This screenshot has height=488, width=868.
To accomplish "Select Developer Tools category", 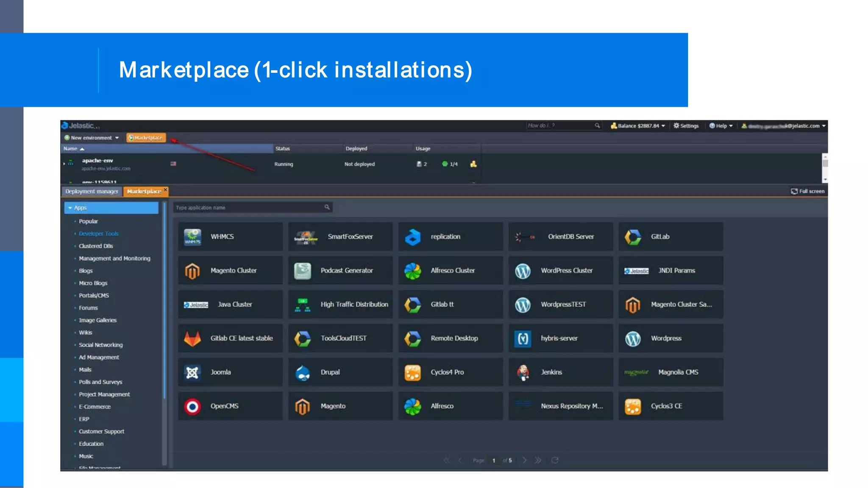I will [99, 233].
